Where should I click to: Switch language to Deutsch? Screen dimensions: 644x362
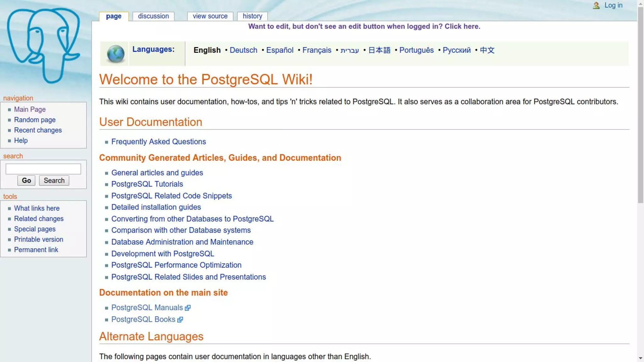[x=243, y=50]
